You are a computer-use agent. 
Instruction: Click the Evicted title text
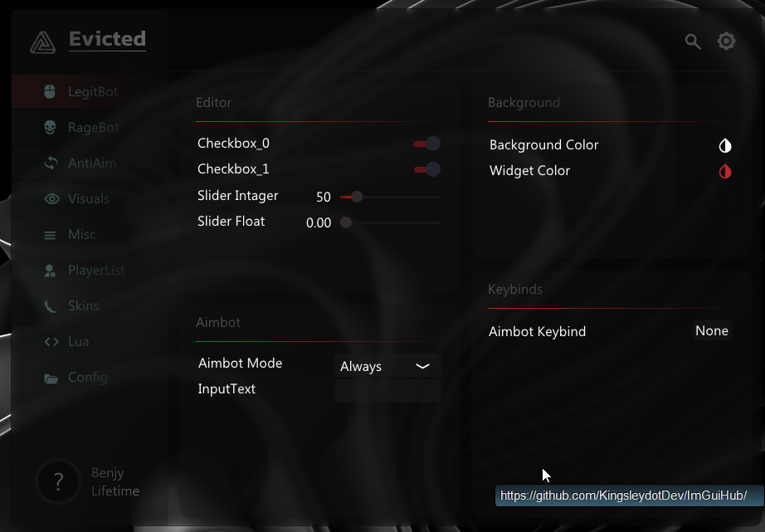[x=107, y=39]
